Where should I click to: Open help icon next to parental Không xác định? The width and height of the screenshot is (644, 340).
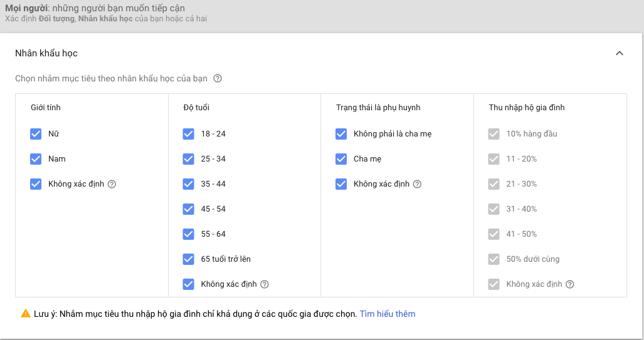click(417, 184)
